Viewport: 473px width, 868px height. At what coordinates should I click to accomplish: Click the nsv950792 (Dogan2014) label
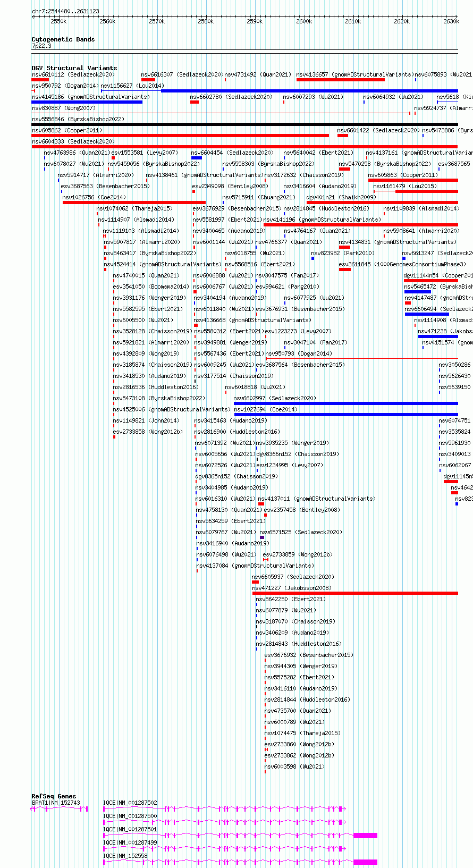[65, 86]
